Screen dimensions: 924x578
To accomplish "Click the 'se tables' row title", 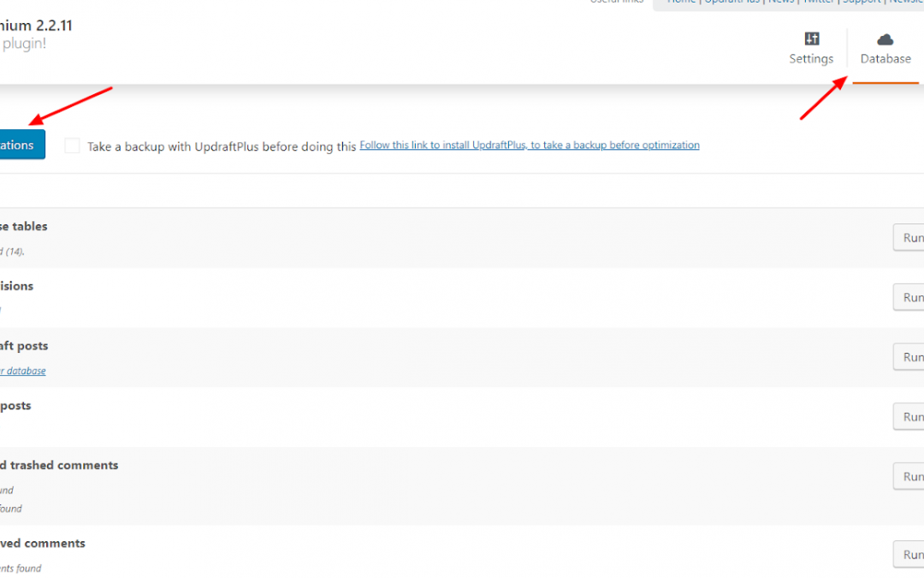I will (24, 226).
